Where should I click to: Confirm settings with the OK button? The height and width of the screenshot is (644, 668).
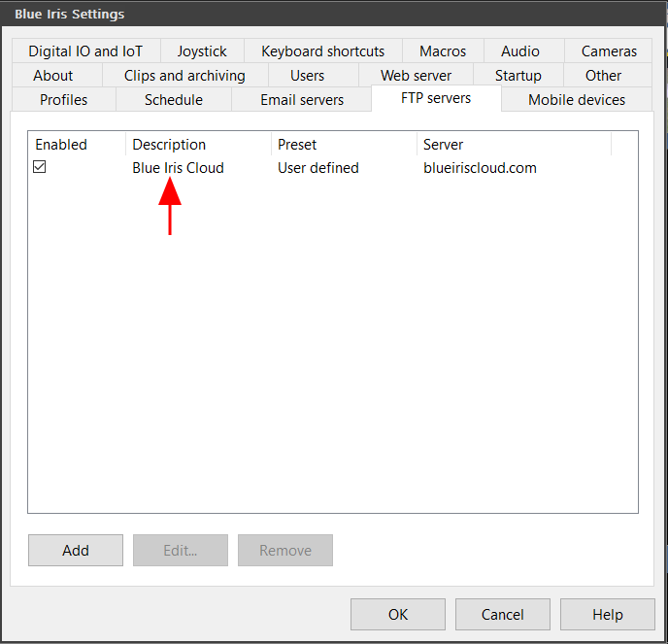[398, 614]
